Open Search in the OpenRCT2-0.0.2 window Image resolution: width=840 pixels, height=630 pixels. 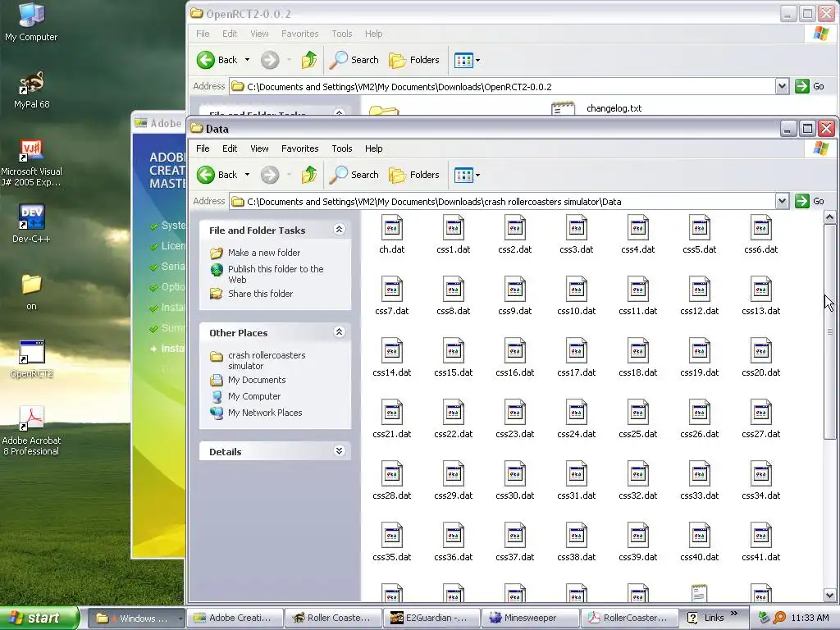(354, 60)
